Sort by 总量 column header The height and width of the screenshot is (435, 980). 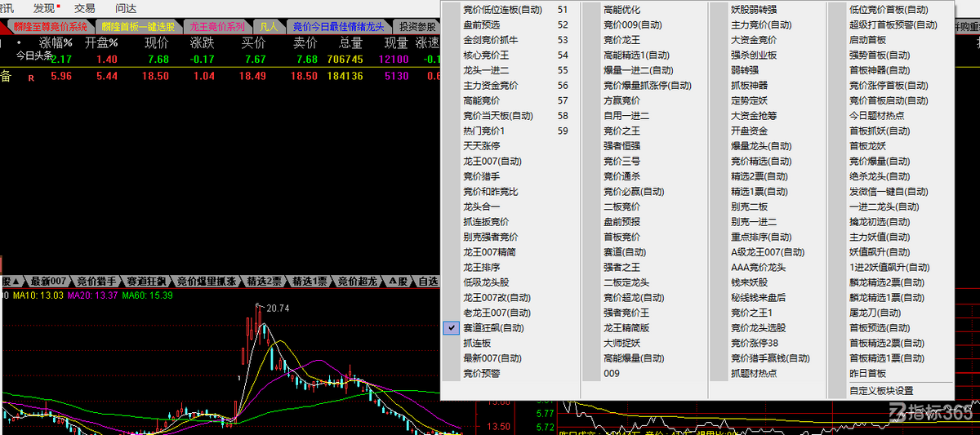click(x=350, y=42)
